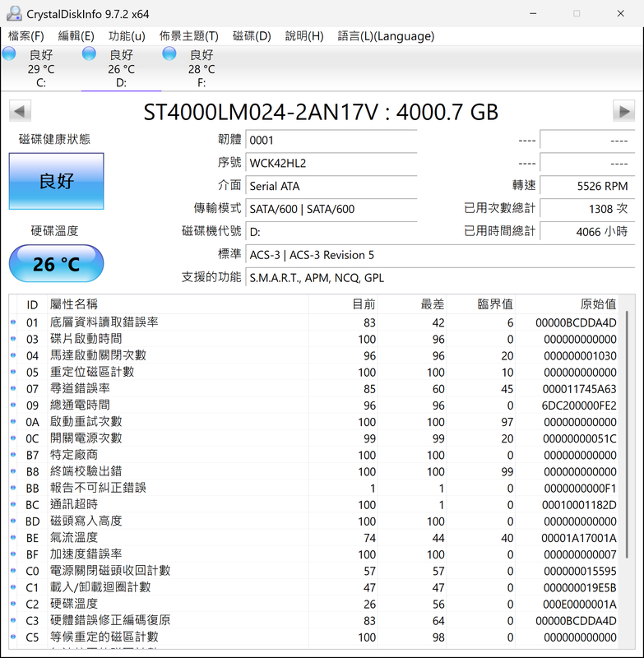Select the 載入/卸載迴圈計數 row
644x658 pixels.
point(314,587)
